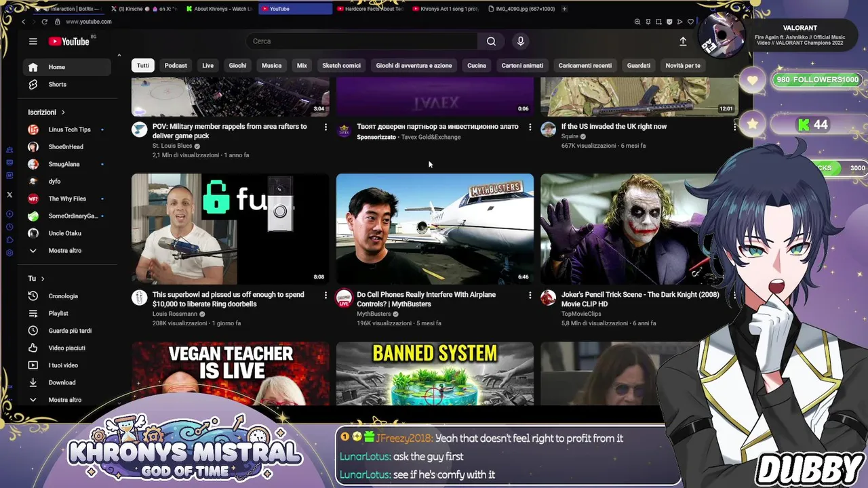Start voice search with the microphone icon
The width and height of the screenshot is (868, 488).
click(521, 41)
